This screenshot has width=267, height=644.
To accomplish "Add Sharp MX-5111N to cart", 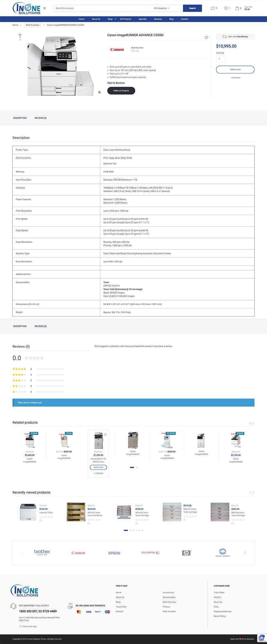I will coord(98,467).
